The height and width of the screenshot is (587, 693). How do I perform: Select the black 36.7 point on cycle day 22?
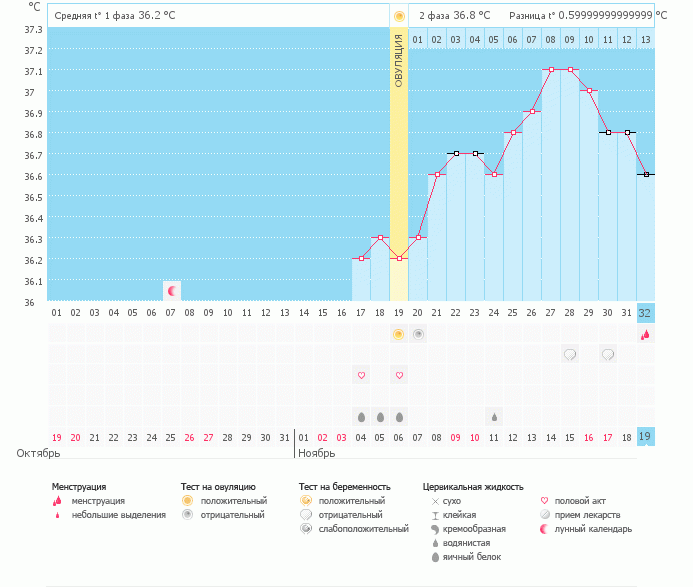[456, 153]
